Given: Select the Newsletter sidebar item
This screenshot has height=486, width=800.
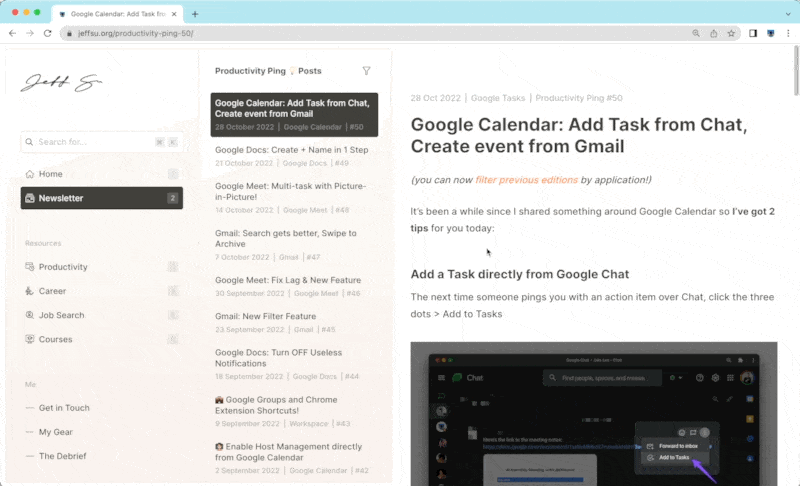Looking at the screenshot, I should coord(102,198).
